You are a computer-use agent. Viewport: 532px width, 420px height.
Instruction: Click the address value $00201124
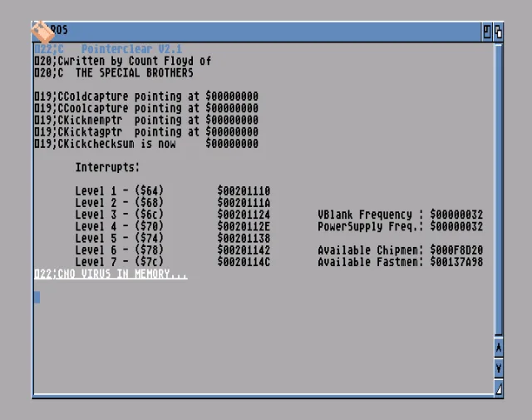tap(244, 215)
